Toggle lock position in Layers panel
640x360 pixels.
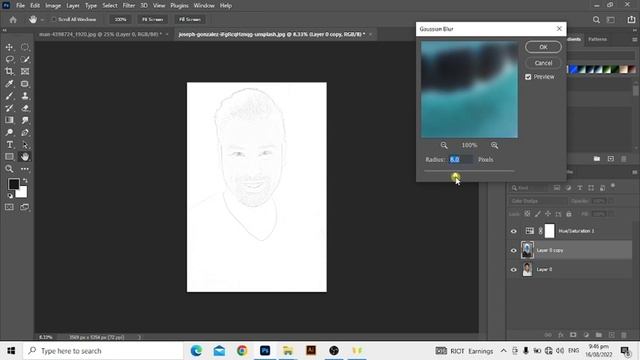coord(548,214)
